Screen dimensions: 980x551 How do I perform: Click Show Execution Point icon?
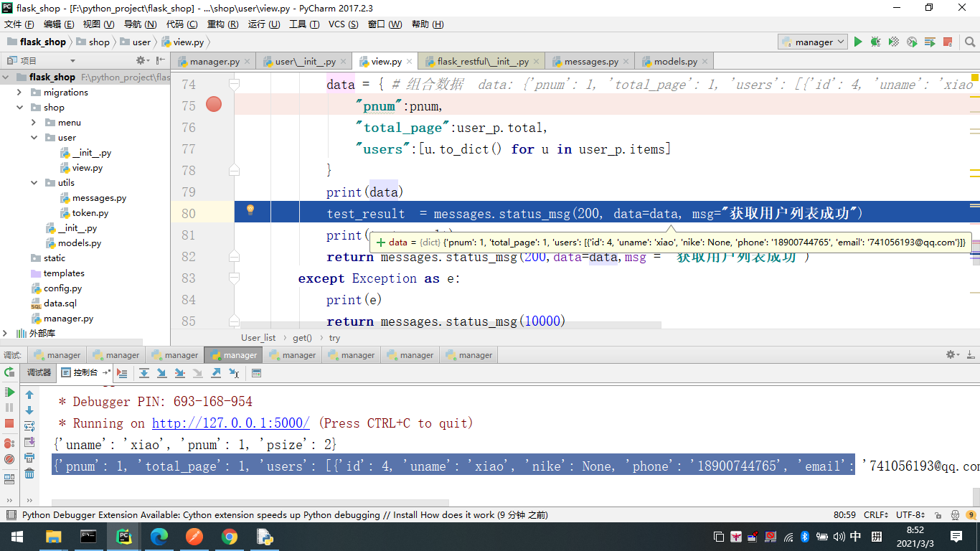(122, 373)
